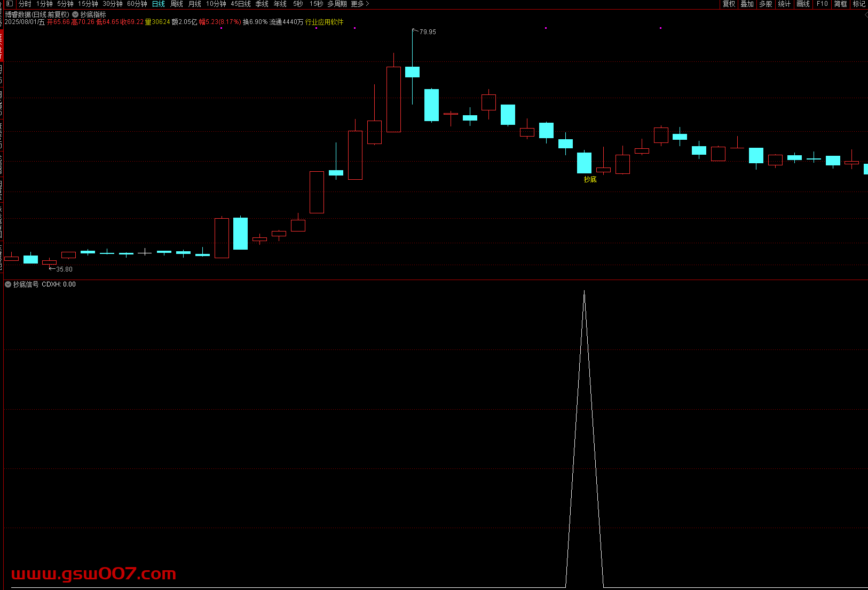
Task: Click the 开65.66 open price value
Action: (58, 22)
